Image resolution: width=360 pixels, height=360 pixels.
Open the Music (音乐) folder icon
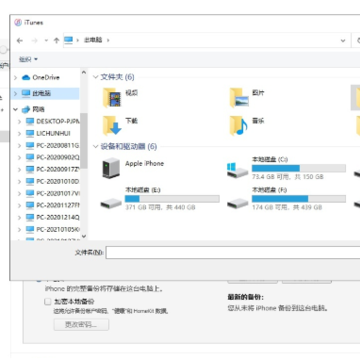pyautogui.click(x=239, y=125)
